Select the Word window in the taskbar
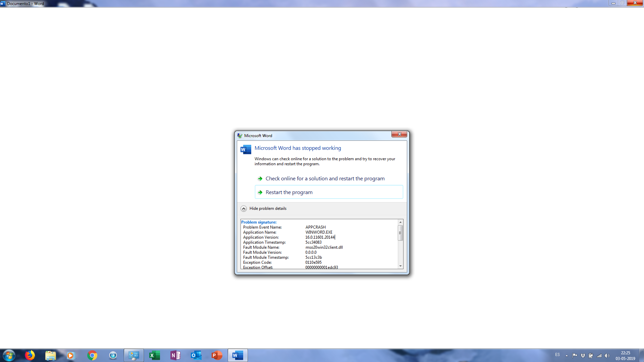 click(x=238, y=355)
